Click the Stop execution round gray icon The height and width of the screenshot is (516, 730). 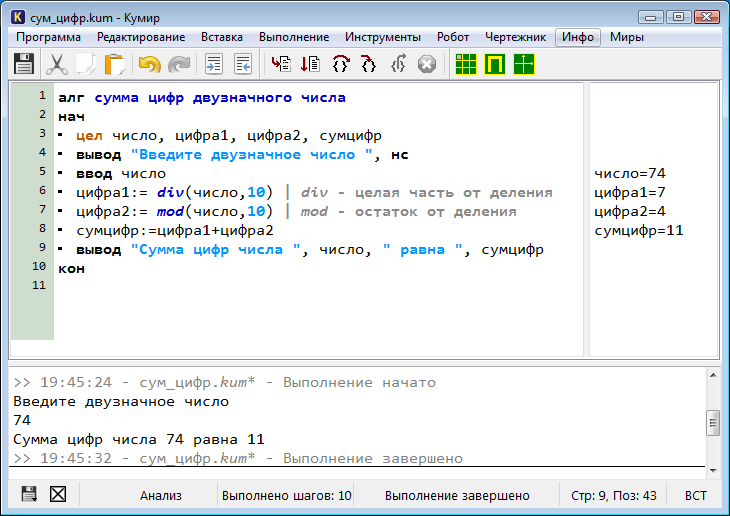click(x=427, y=64)
